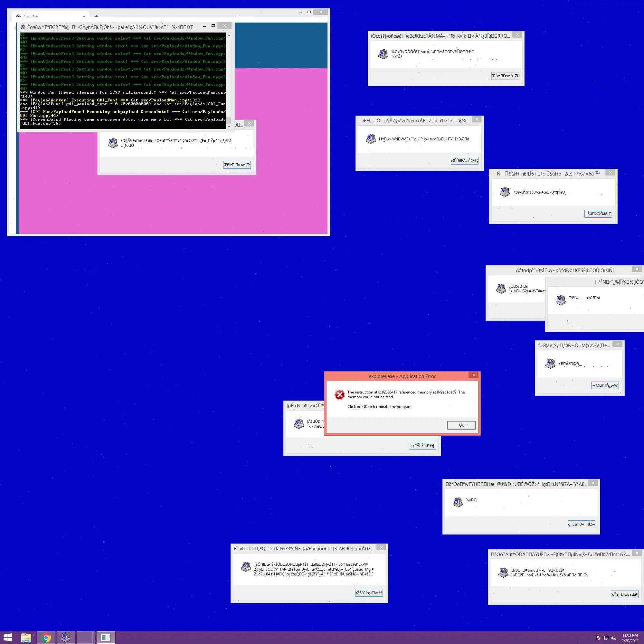Click OK in explorer.exe Application Error dialog
The image size is (644, 644).
click(461, 425)
